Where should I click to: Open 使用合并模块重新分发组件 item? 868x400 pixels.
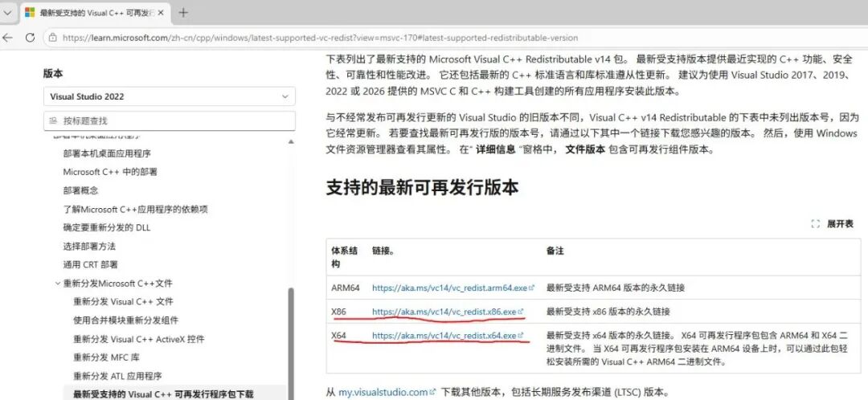pos(125,320)
